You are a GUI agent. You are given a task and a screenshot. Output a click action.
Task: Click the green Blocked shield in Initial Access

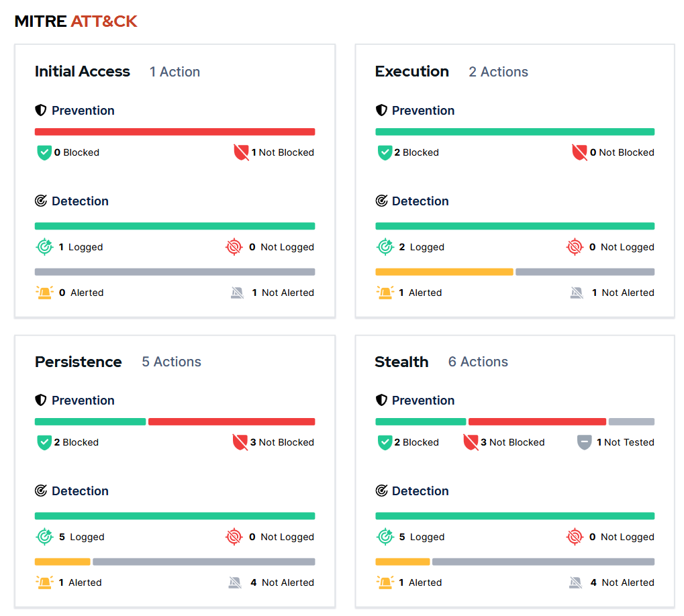tap(44, 152)
